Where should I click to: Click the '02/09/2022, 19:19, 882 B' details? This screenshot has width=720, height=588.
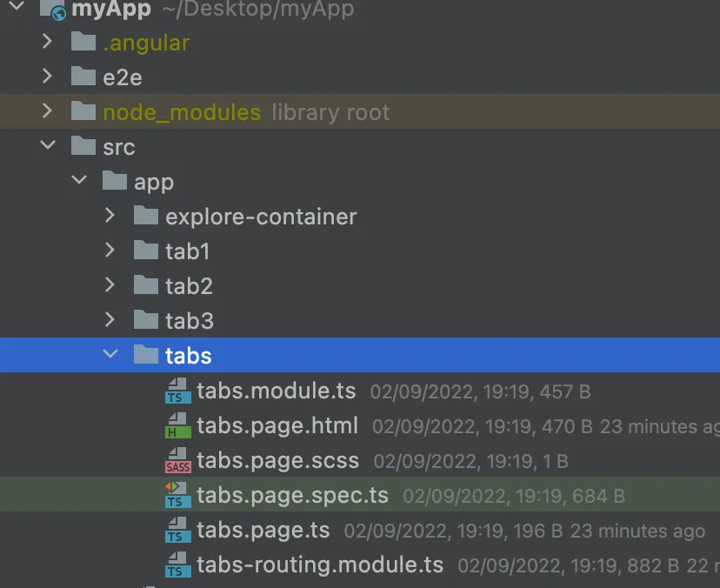pyautogui.click(x=569, y=566)
